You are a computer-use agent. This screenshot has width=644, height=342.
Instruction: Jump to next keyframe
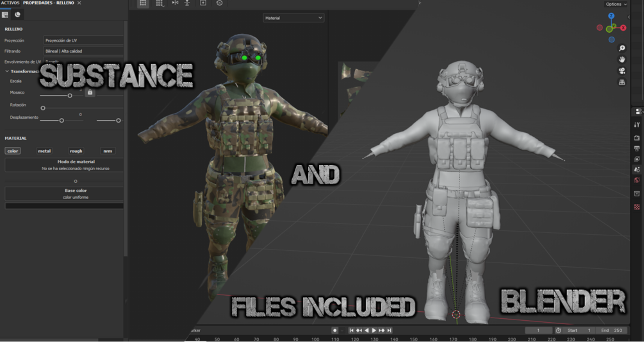(x=381, y=330)
